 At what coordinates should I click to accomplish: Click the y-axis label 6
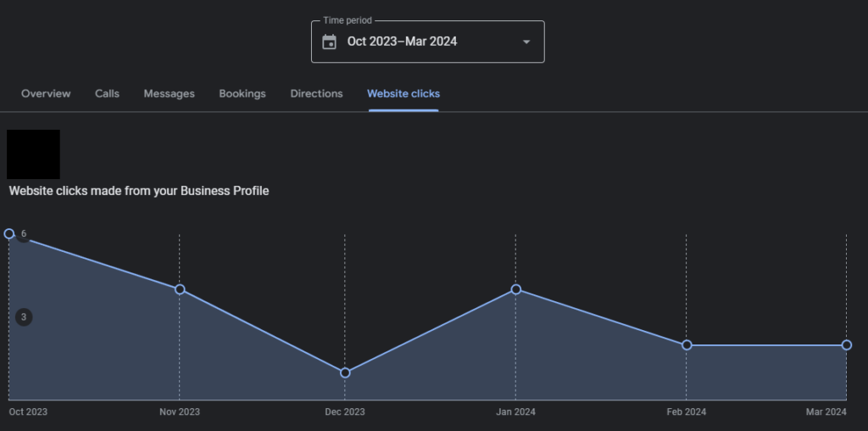pyautogui.click(x=23, y=234)
